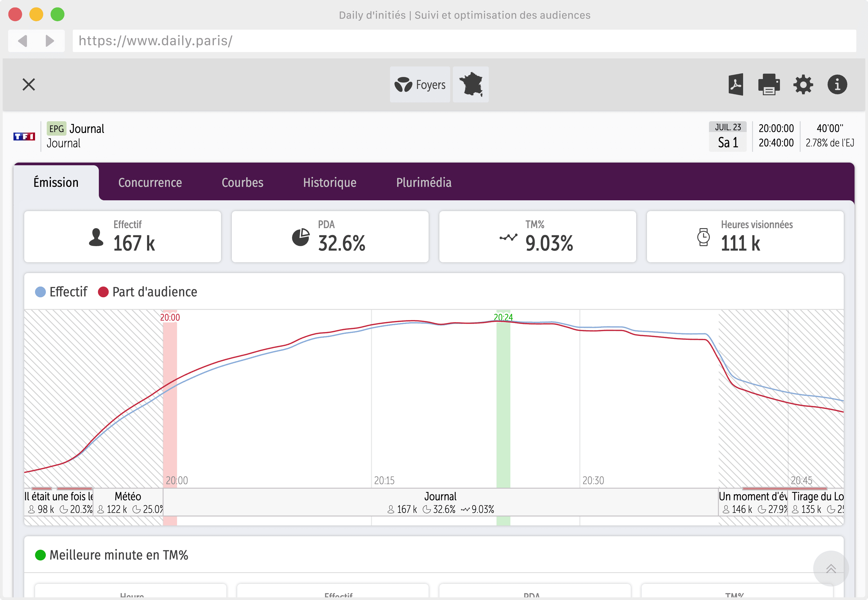Open settings via the gear icon

[803, 85]
